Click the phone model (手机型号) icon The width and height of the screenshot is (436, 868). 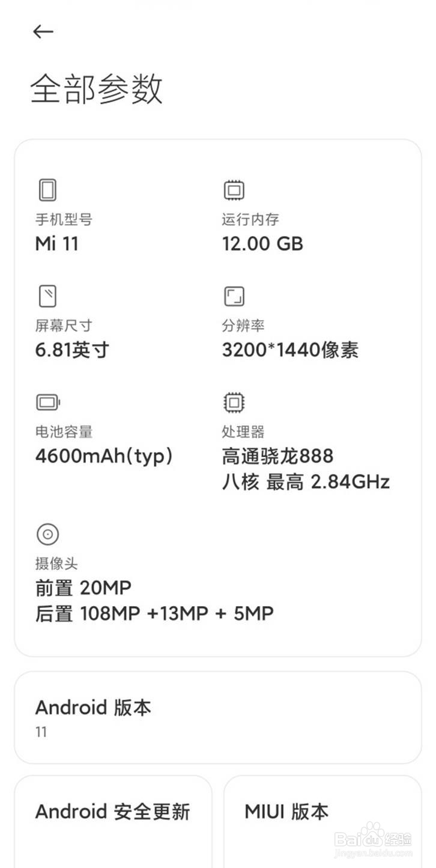point(47,189)
